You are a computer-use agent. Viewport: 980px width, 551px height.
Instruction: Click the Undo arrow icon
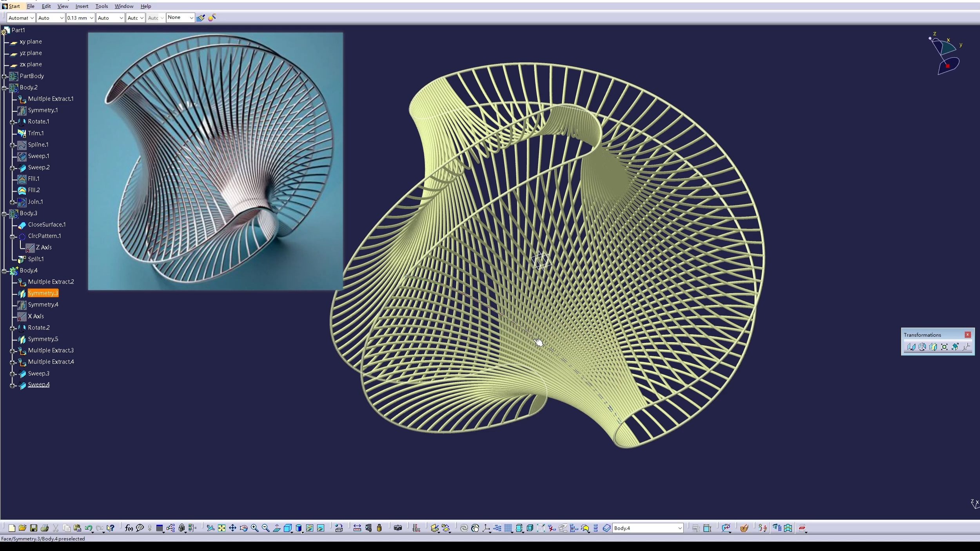[x=88, y=528]
